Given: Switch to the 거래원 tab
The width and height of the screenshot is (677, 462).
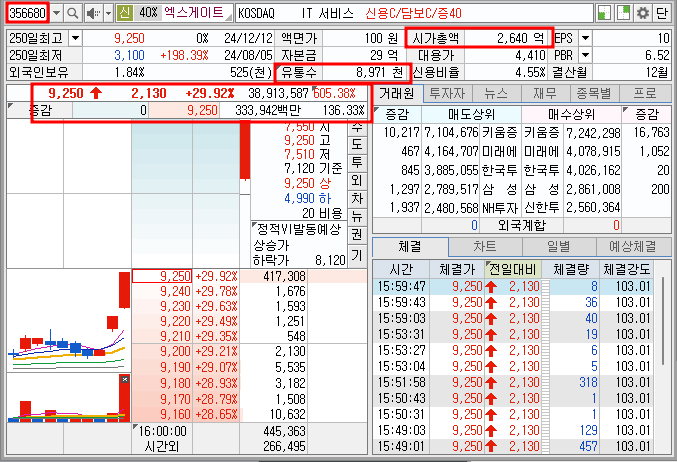Looking at the screenshot, I should (397, 93).
